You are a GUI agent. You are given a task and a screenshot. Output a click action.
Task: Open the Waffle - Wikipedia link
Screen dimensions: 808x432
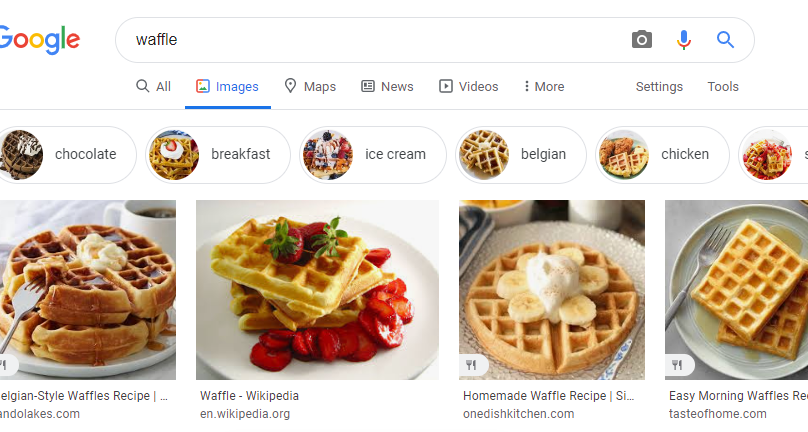[x=249, y=396]
